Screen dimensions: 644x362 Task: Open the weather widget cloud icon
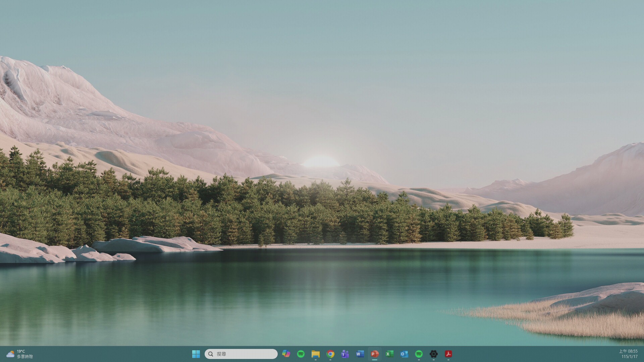pyautogui.click(x=10, y=354)
